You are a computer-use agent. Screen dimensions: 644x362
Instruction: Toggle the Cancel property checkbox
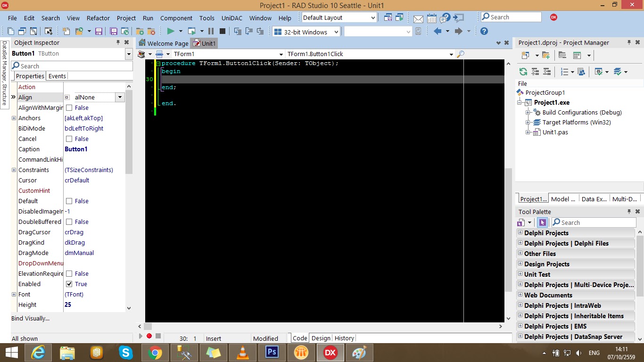pos(69,139)
